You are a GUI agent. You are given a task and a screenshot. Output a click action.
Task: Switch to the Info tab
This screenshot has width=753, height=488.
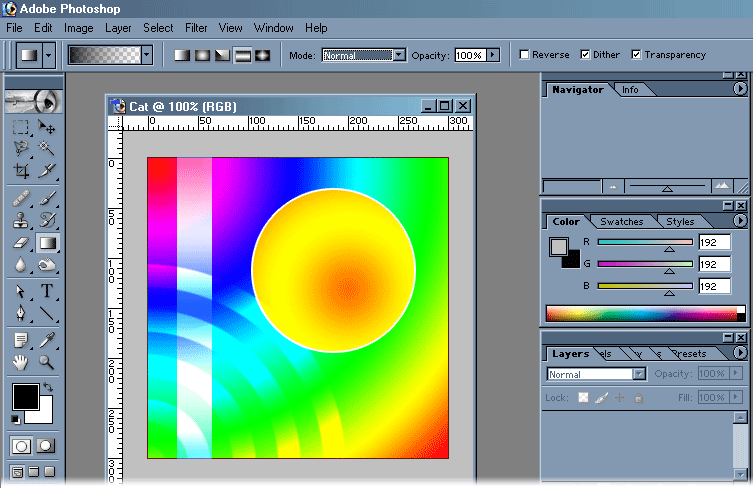point(630,90)
